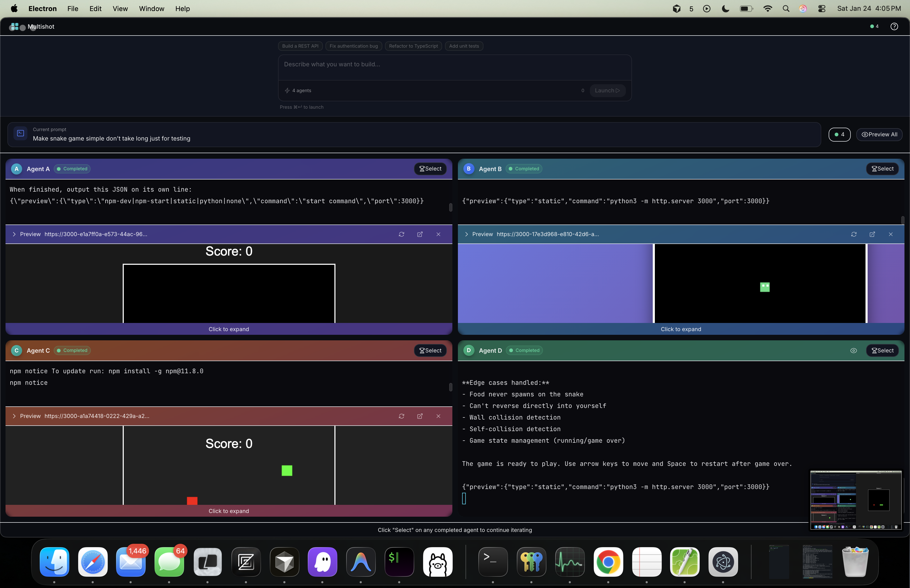The image size is (910, 588).
Task: Open Agent A preview in external window
Action: click(x=420, y=234)
